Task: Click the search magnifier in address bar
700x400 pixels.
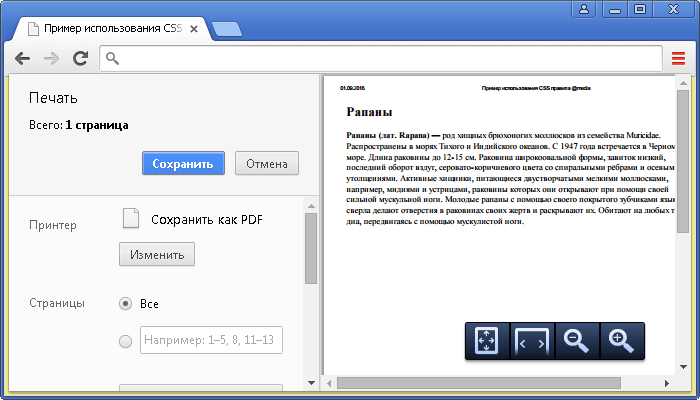Action: pyautogui.click(x=112, y=58)
